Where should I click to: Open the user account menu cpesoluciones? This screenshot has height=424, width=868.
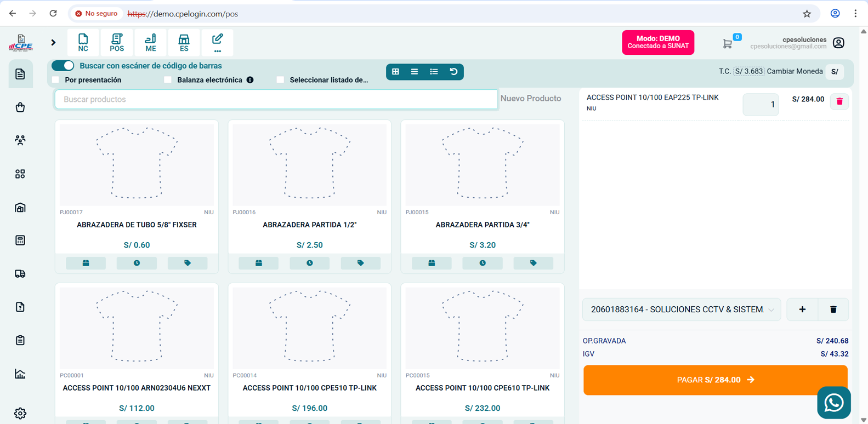click(x=838, y=43)
